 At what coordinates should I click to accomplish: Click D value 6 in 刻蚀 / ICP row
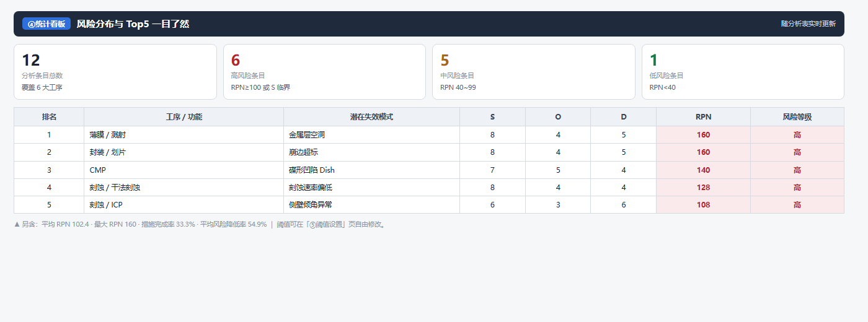[624, 204]
